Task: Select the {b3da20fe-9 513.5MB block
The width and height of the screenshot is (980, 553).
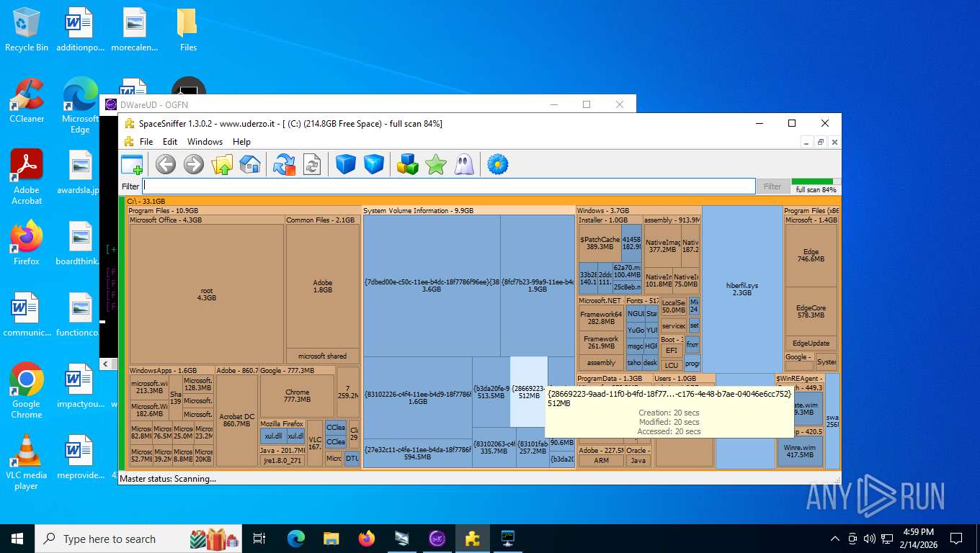Action: [491, 392]
